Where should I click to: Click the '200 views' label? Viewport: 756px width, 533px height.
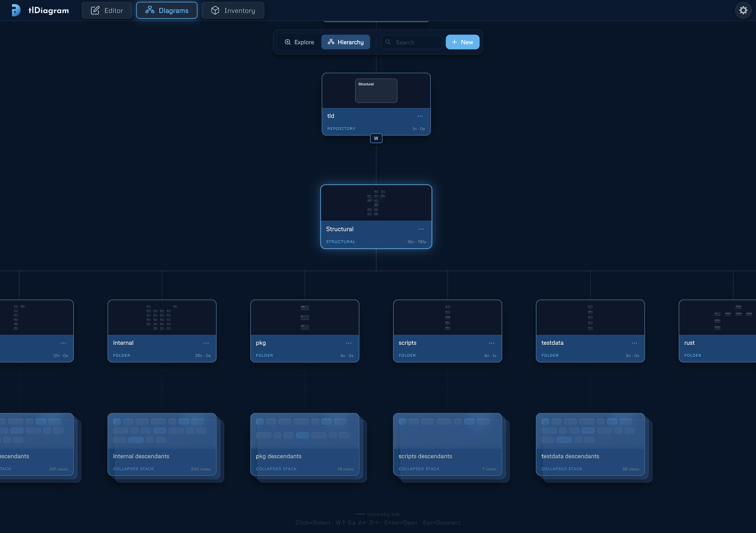(x=201, y=469)
